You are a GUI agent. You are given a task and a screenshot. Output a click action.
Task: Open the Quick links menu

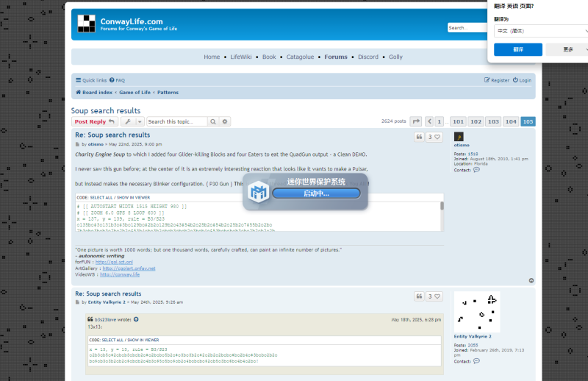(x=91, y=80)
